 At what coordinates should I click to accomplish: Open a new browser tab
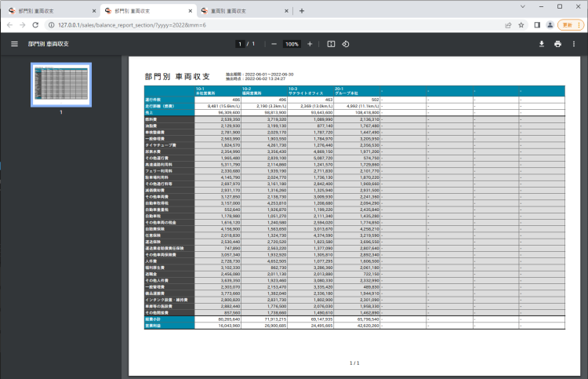302,10
